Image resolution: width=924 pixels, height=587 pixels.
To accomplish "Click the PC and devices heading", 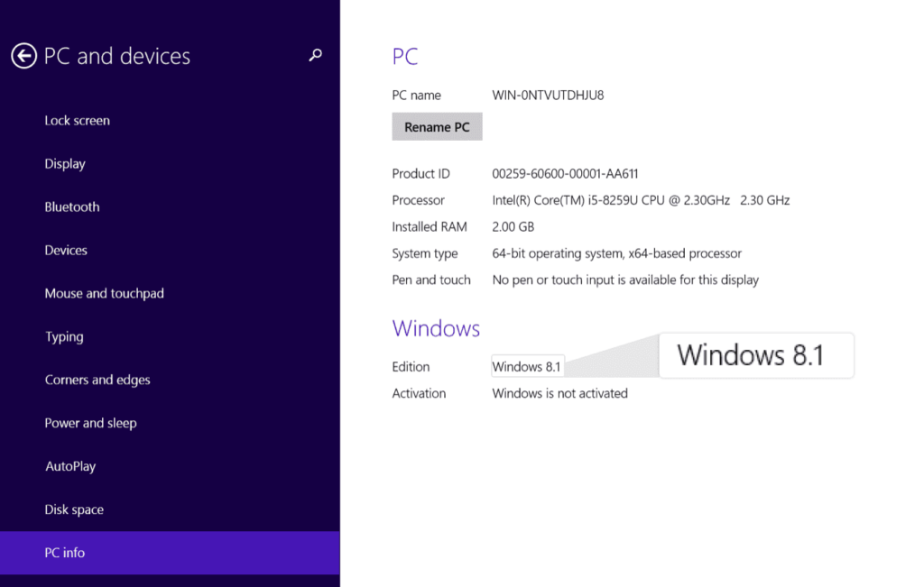I will (x=117, y=56).
